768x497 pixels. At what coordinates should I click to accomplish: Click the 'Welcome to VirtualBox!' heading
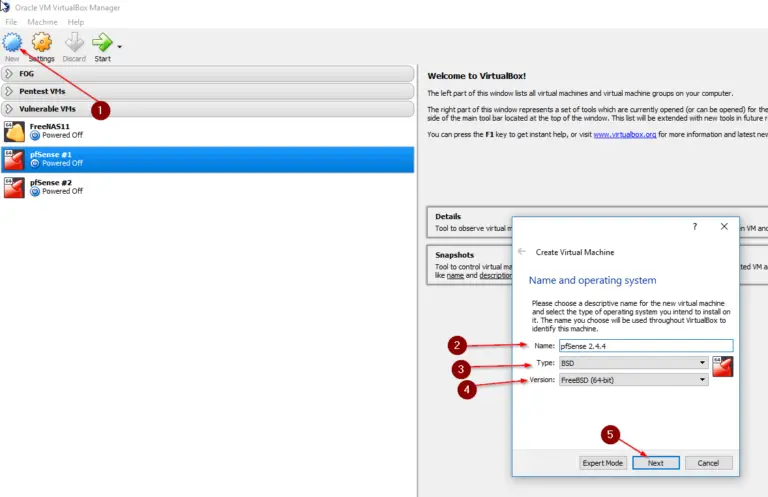point(477,76)
